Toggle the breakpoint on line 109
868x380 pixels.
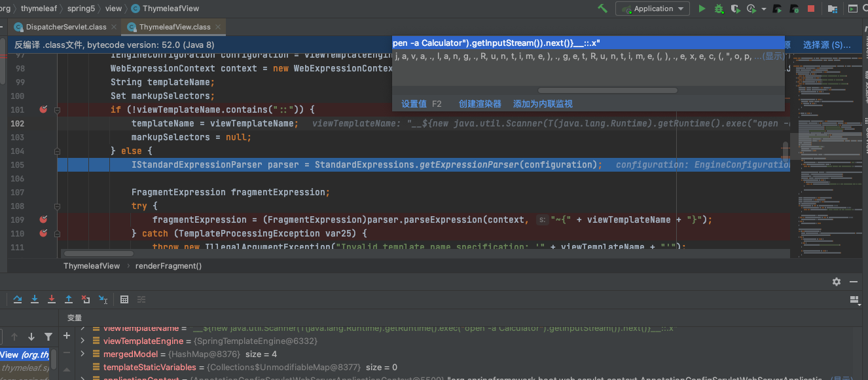tap(43, 219)
